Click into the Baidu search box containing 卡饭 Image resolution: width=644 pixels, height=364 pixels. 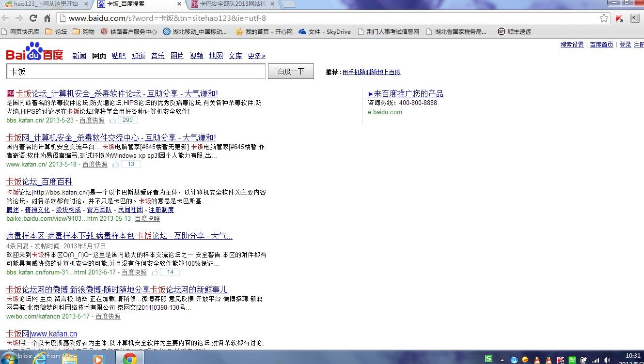[x=136, y=71]
